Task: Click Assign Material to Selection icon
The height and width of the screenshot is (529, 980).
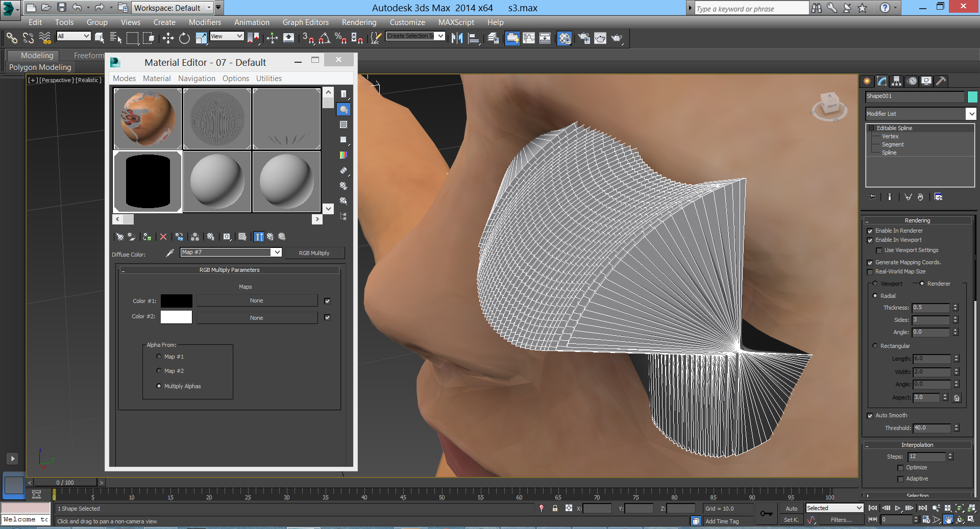Action: tap(147, 237)
